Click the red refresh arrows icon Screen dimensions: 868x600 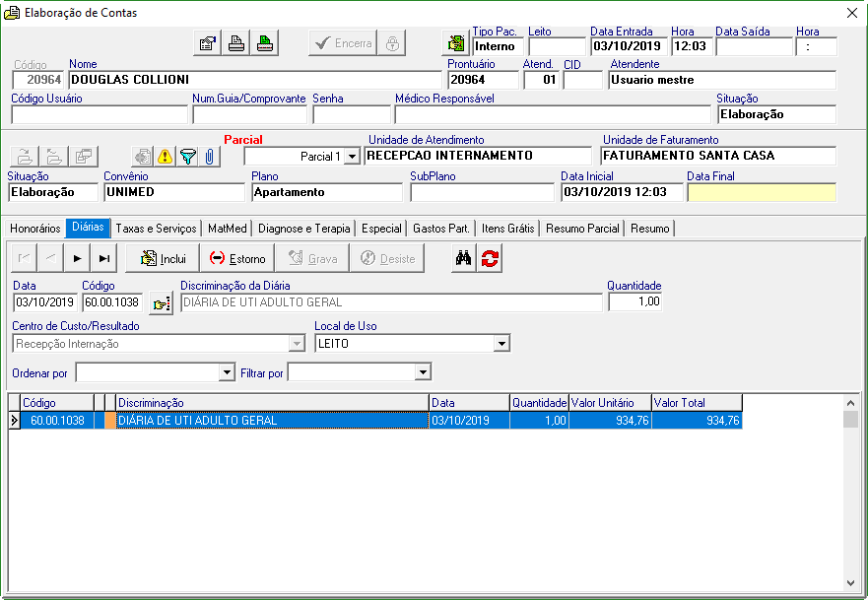pos(490,258)
